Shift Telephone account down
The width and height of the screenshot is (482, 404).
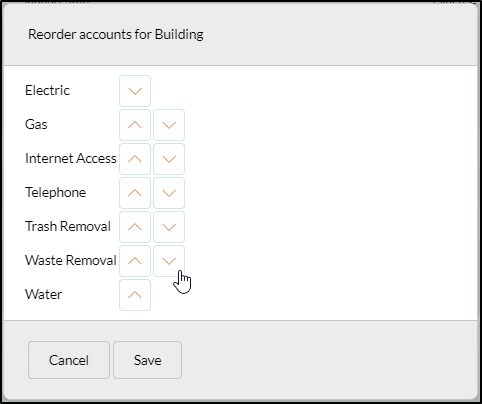click(169, 193)
